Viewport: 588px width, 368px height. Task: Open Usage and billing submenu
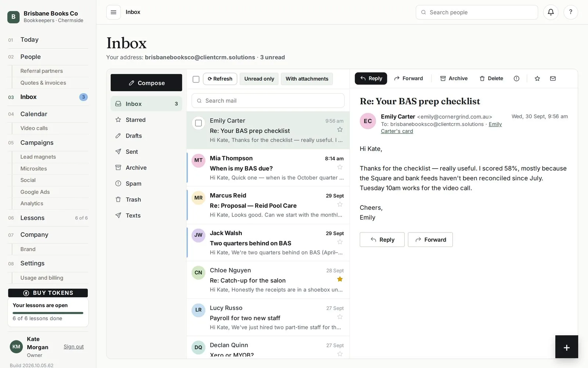click(42, 278)
